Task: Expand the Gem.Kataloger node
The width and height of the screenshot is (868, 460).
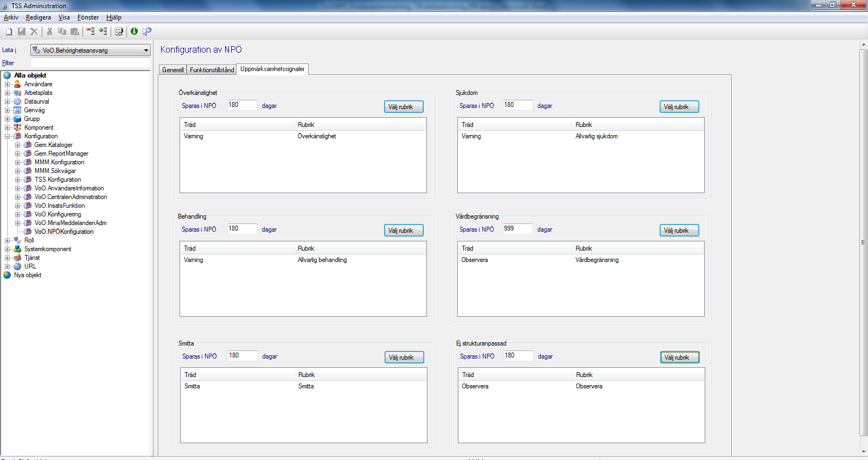Action: (x=17, y=145)
